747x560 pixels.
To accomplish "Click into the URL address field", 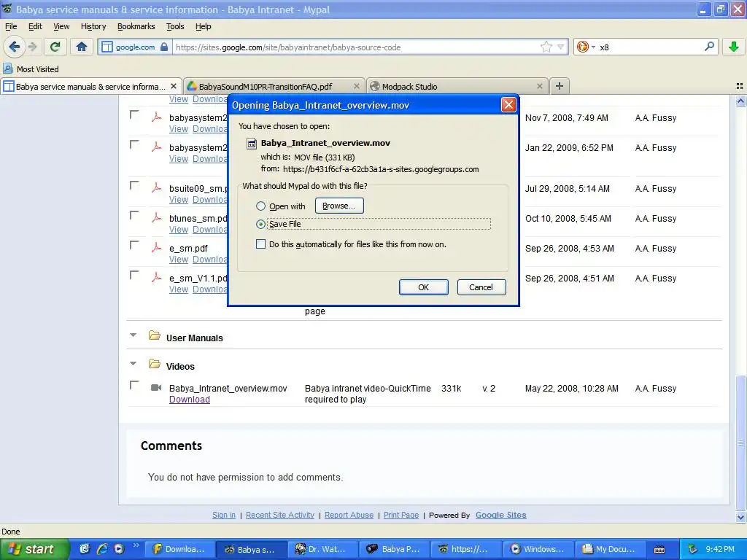I will pos(355,47).
